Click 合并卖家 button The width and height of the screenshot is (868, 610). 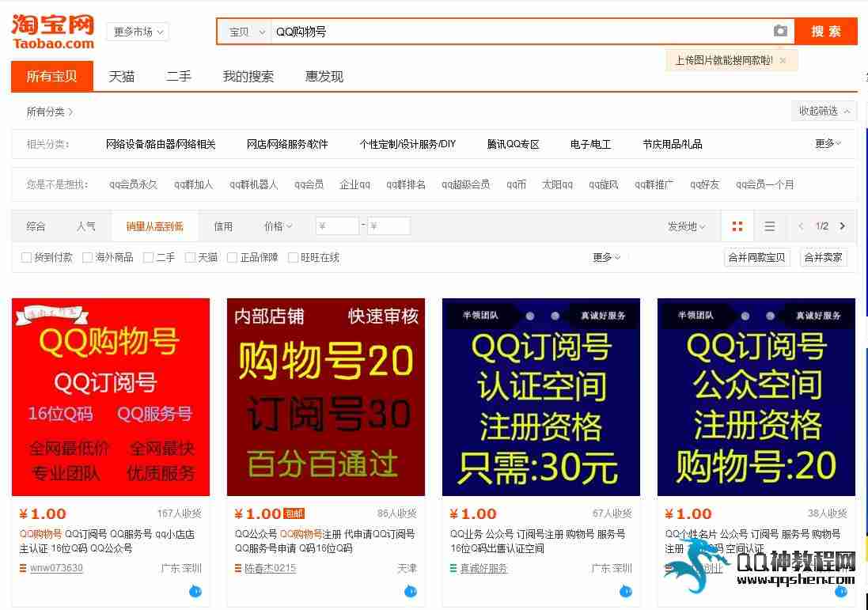823,257
